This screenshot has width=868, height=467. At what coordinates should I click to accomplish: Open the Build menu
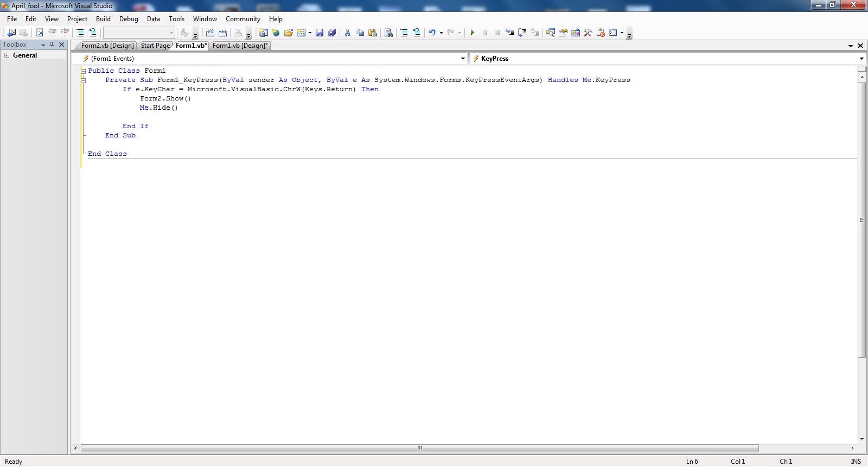(103, 19)
